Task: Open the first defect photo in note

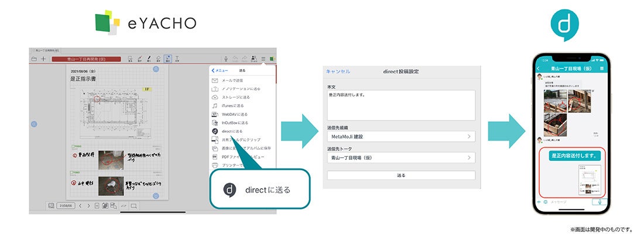Action: (x=111, y=160)
